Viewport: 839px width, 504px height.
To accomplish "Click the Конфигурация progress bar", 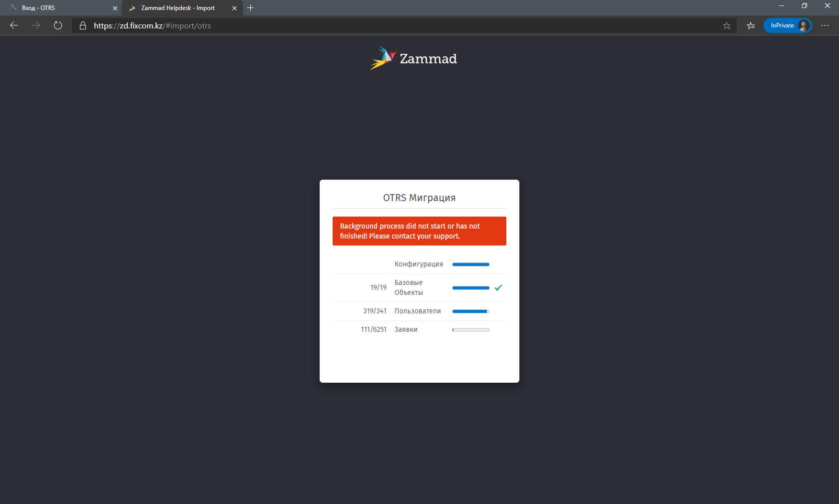I will click(x=471, y=264).
